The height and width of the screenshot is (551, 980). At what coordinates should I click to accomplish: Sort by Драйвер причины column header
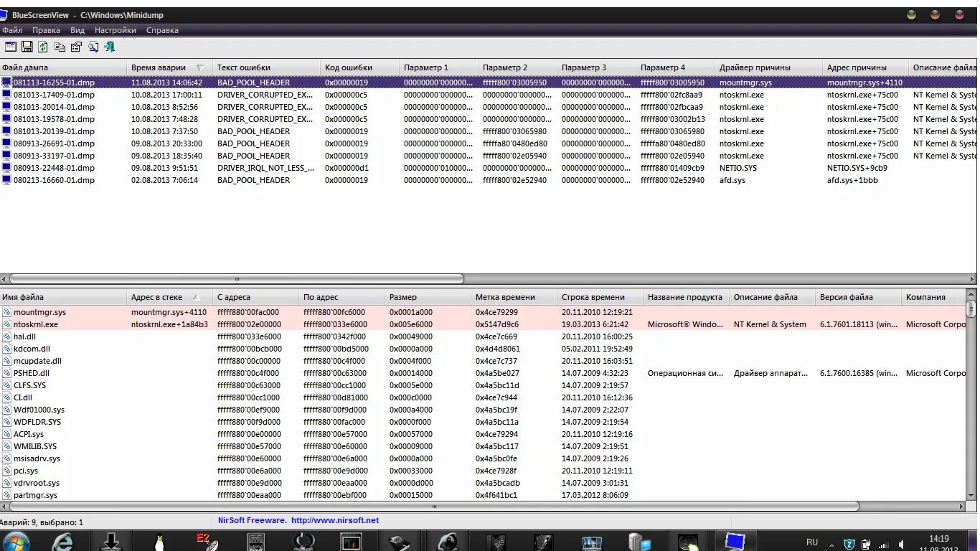(768, 67)
